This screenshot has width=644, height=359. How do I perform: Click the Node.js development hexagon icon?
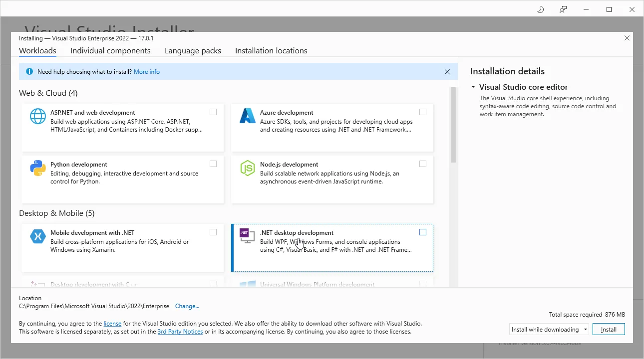coord(248,169)
